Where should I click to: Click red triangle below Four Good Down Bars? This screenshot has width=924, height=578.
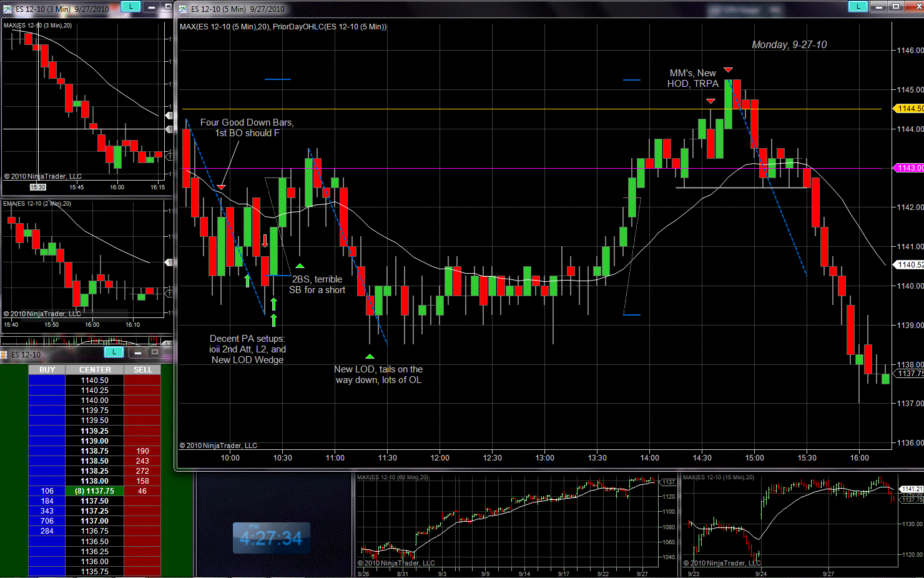[221, 187]
